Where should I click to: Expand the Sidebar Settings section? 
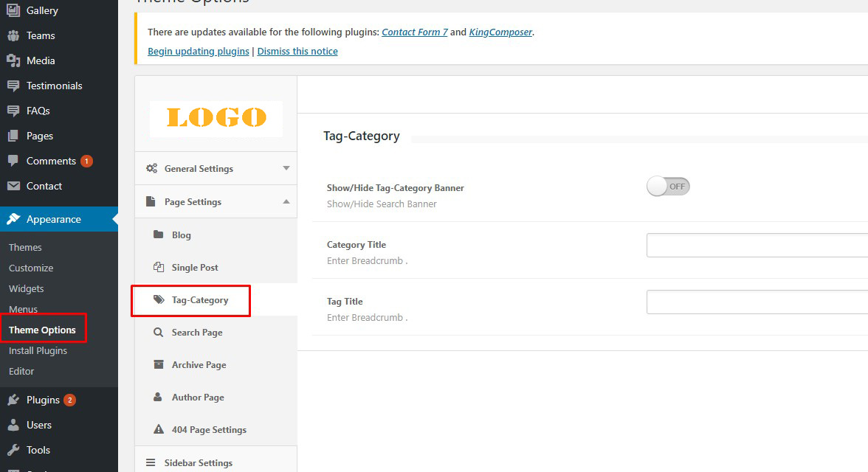(198, 462)
